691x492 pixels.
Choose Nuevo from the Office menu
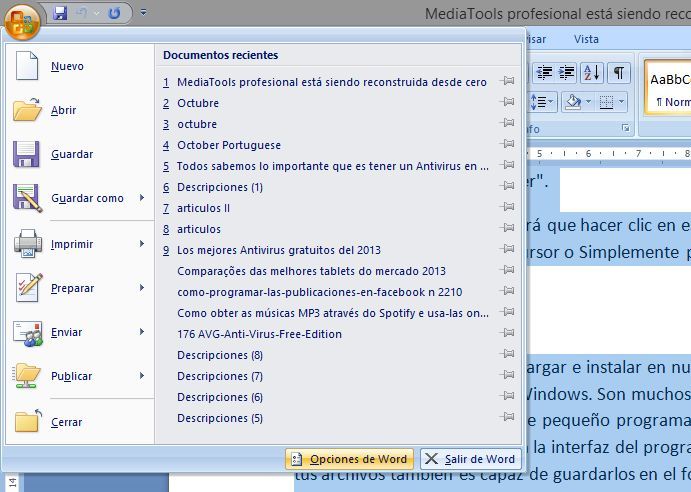[67, 66]
